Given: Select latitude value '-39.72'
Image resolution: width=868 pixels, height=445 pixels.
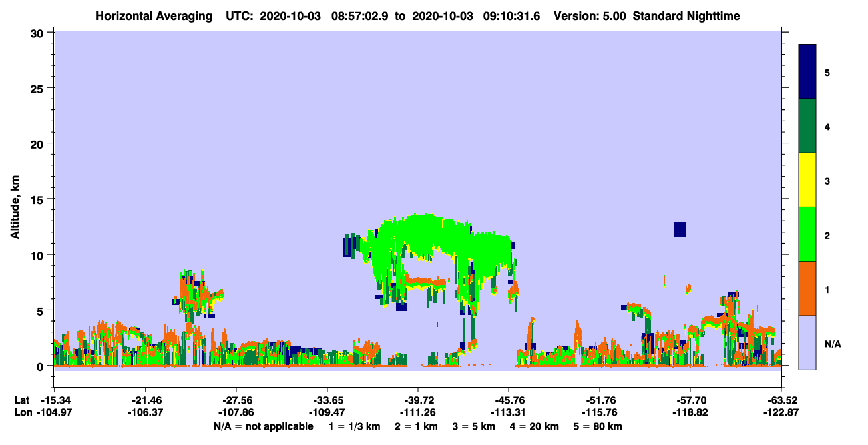Looking at the screenshot, I should point(418,400).
